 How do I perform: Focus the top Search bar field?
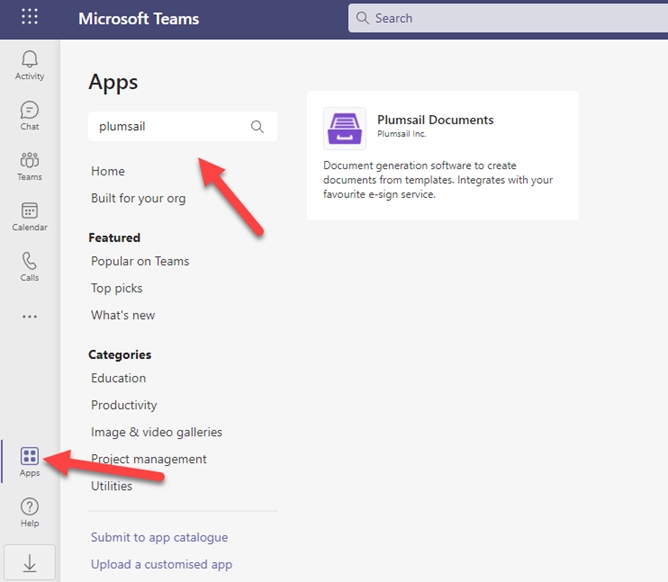[508, 18]
